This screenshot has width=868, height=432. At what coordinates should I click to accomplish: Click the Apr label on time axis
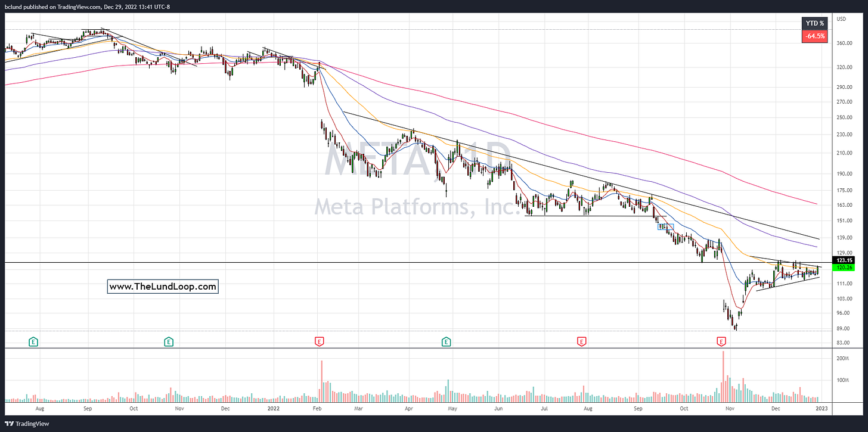408,409
